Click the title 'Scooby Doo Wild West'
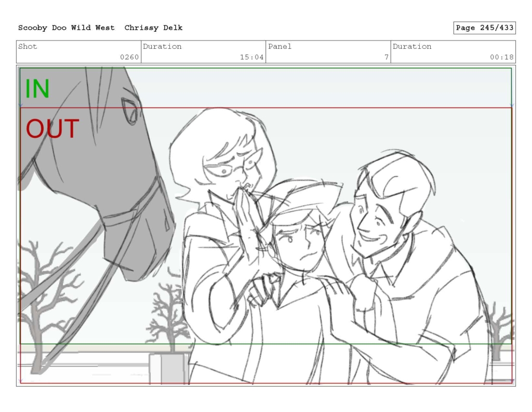The image size is (532, 412). [x=66, y=28]
